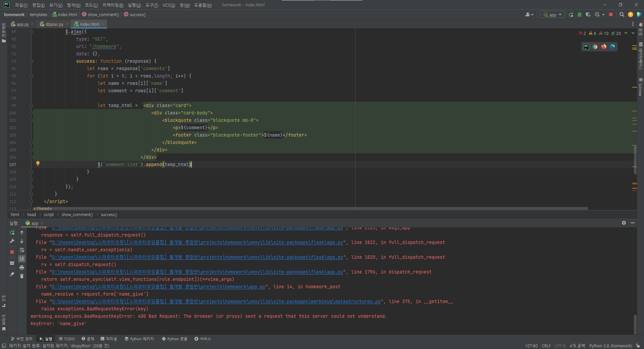Viewport: 644px width, 349px height.
Task: Go to next highlighted problem chevron
Action: tap(633, 33)
